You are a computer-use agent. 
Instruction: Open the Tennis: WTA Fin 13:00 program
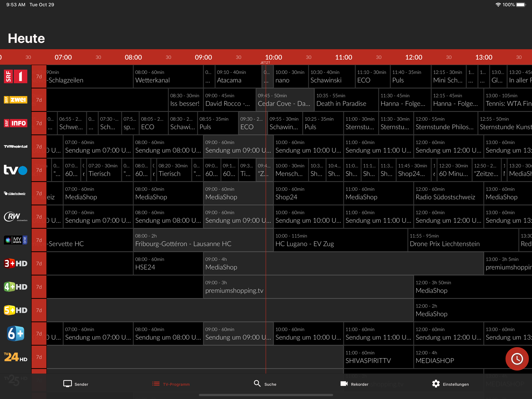508,100
